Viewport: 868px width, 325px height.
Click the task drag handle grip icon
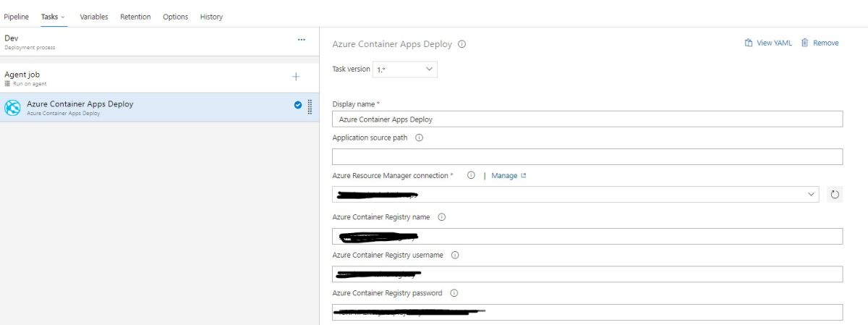[x=310, y=106]
